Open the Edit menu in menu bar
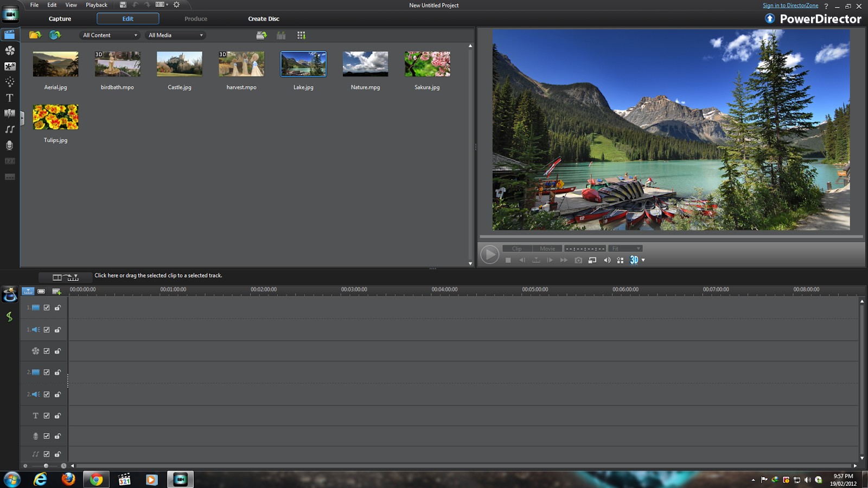Image resolution: width=868 pixels, height=488 pixels. (x=52, y=5)
